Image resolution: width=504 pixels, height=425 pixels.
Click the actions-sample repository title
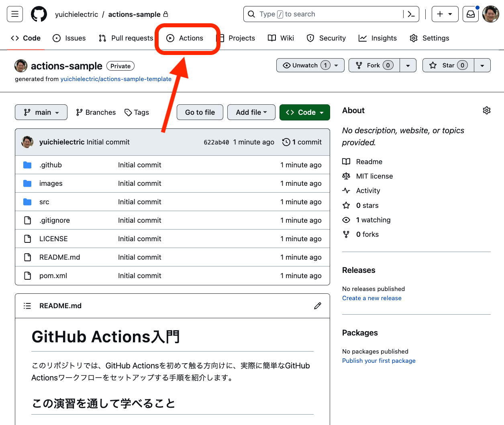click(x=67, y=66)
